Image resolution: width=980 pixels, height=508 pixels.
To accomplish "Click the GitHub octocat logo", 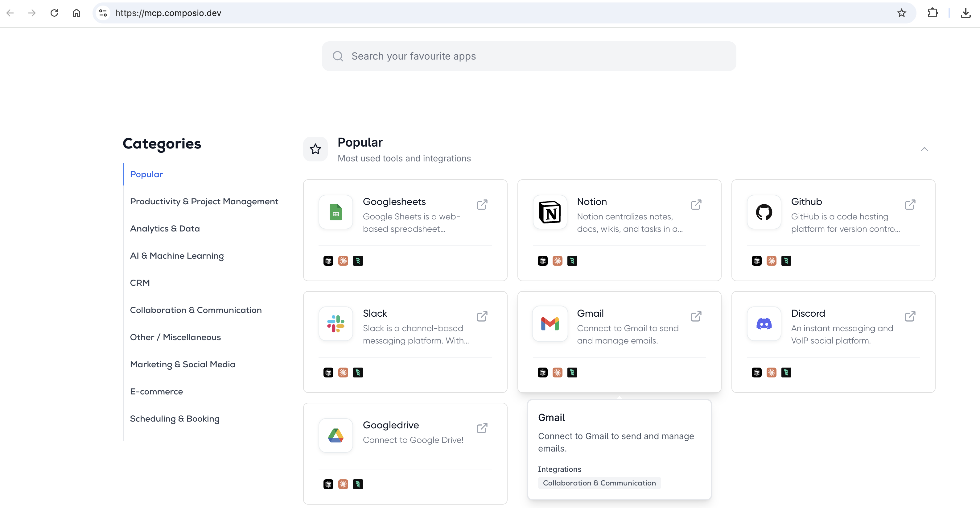I will (764, 212).
